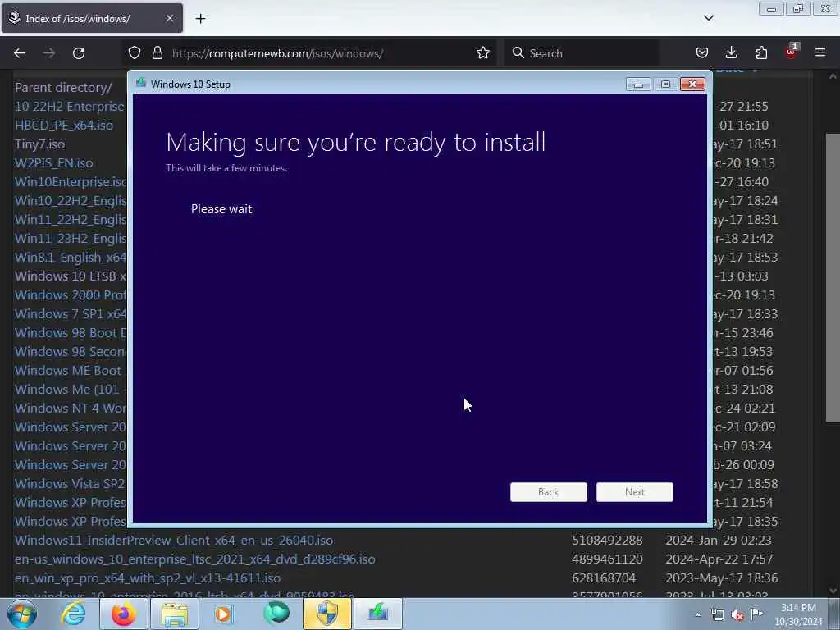Screen dimensions: 840x630
Task: Open a new browser tab
Action: (x=200, y=19)
